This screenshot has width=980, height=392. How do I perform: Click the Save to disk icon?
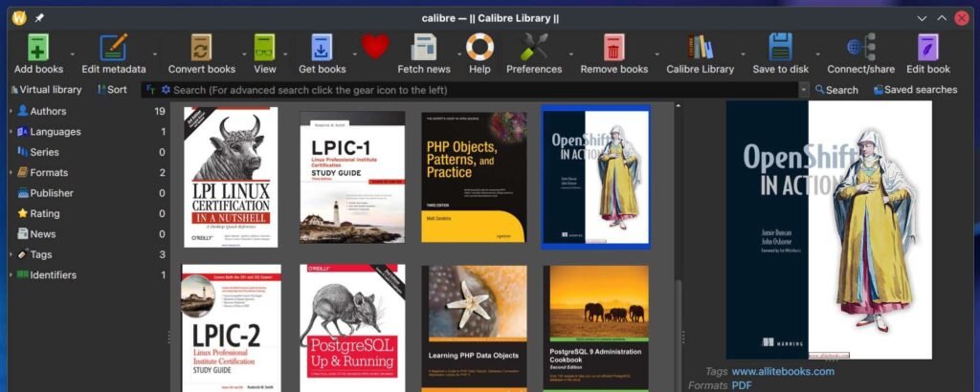tap(780, 48)
